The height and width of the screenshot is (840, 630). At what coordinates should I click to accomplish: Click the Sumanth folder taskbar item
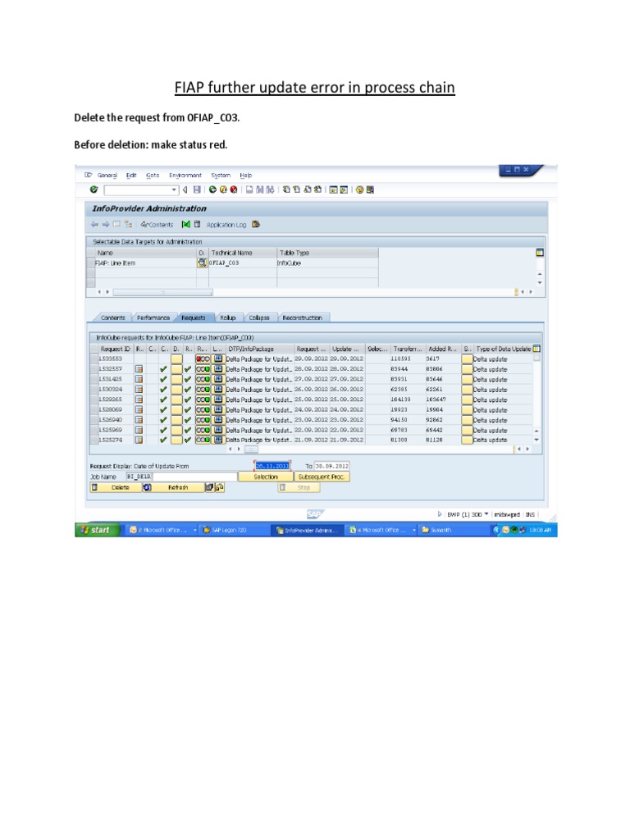453,530
